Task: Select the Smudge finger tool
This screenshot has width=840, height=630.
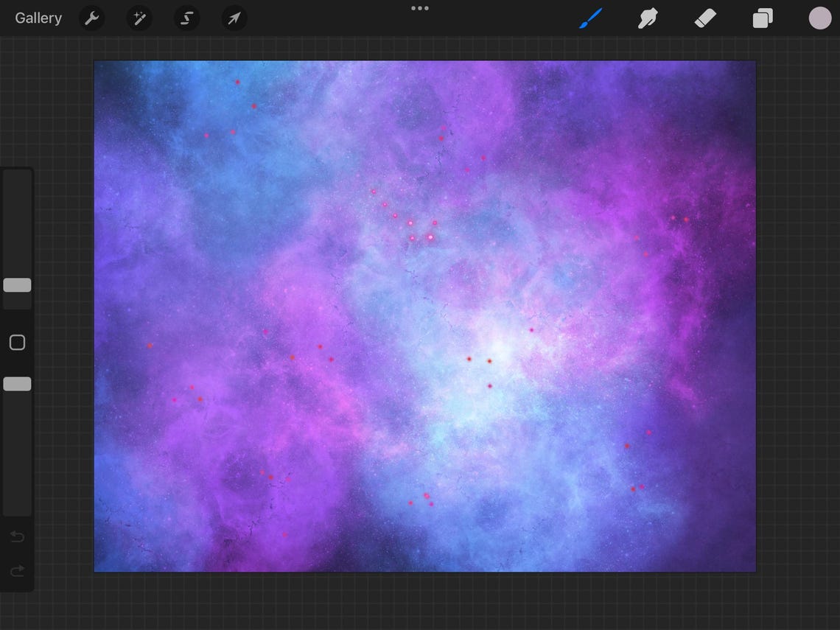Action: coord(648,18)
